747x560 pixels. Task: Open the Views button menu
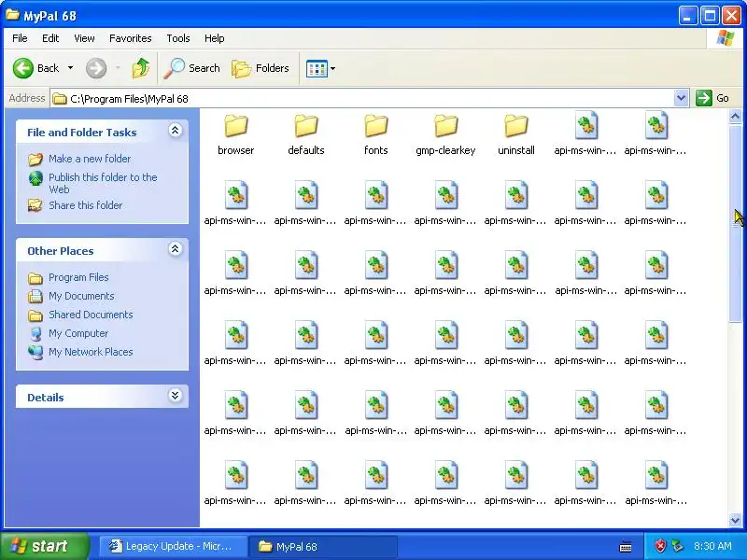pyautogui.click(x=320, y=68)
